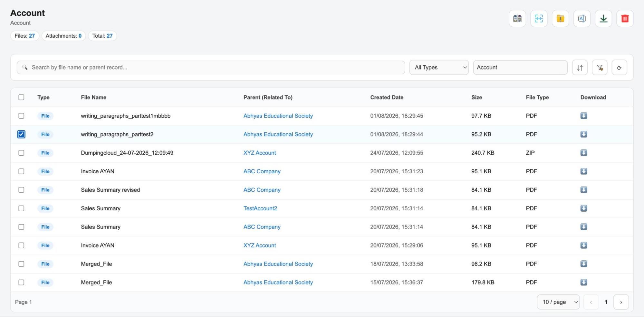Select page number 1 in pagination
The image size is (644, 317).
606,302
